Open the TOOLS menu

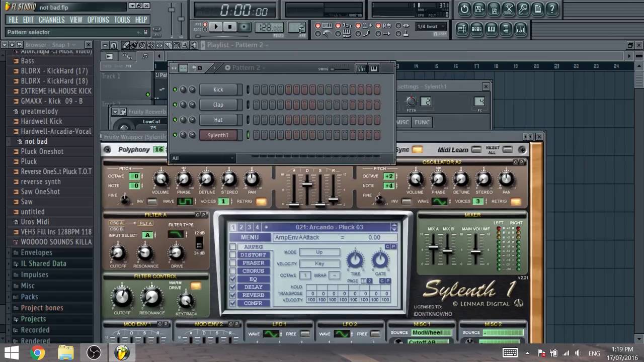pyautogui.click(x=122, y=20)
